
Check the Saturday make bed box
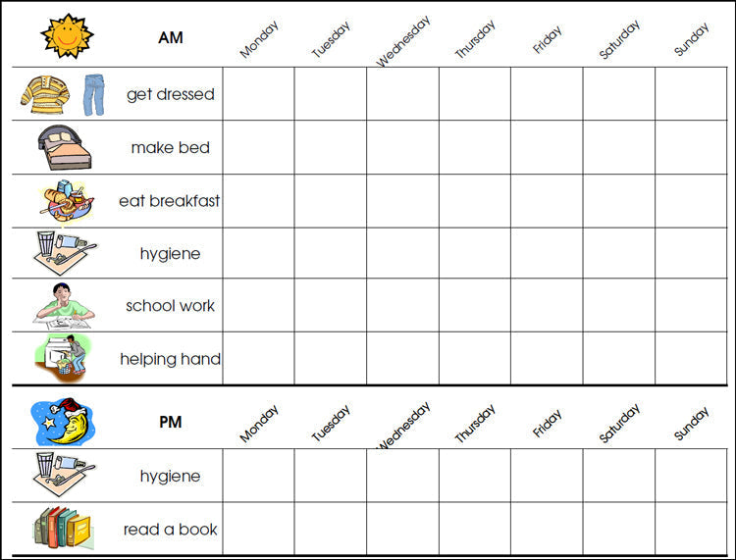click(619, 148)
